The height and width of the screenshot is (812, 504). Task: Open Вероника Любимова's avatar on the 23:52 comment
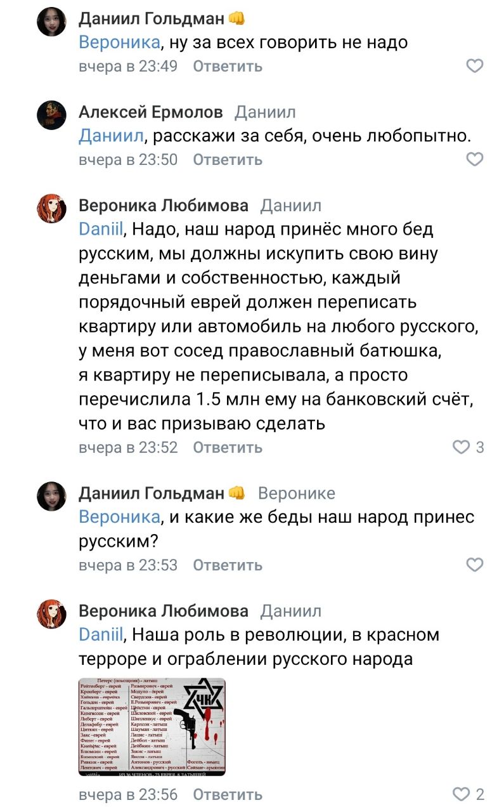(x=51, y=209)
